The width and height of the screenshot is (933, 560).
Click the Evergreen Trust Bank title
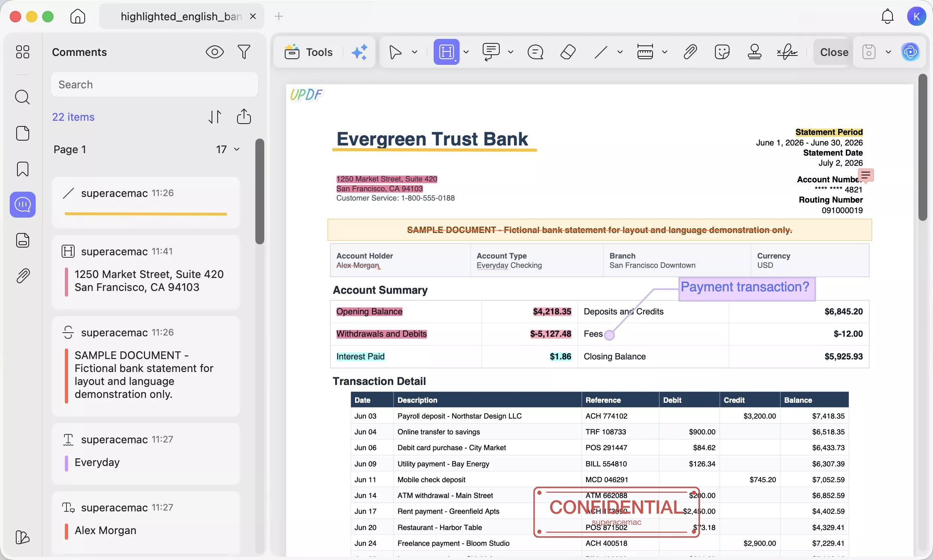click(432, 139)
